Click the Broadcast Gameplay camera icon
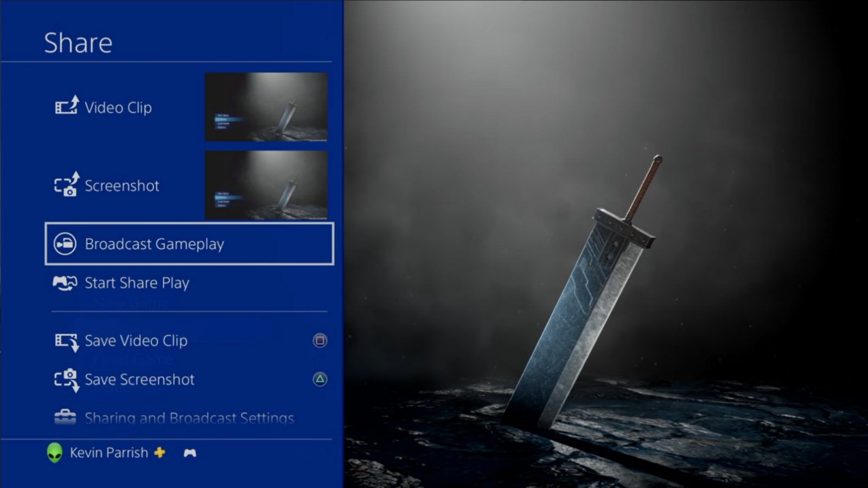 (x=65, y=244)
